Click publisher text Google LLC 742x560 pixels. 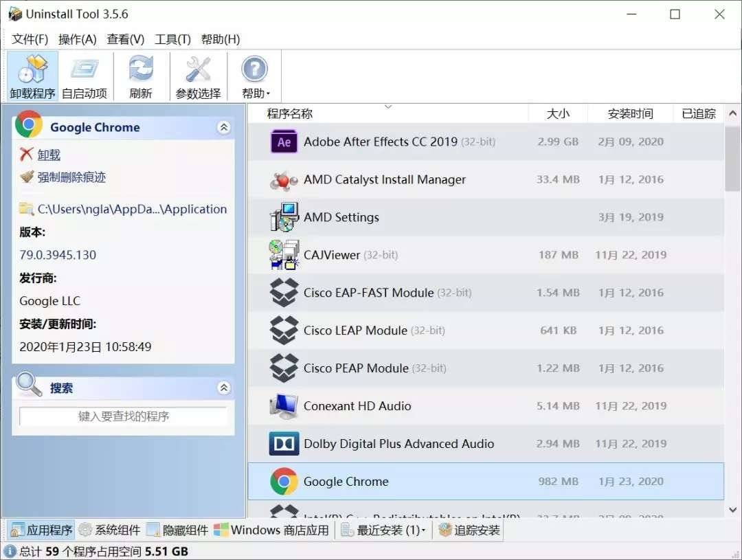(49, 301)
